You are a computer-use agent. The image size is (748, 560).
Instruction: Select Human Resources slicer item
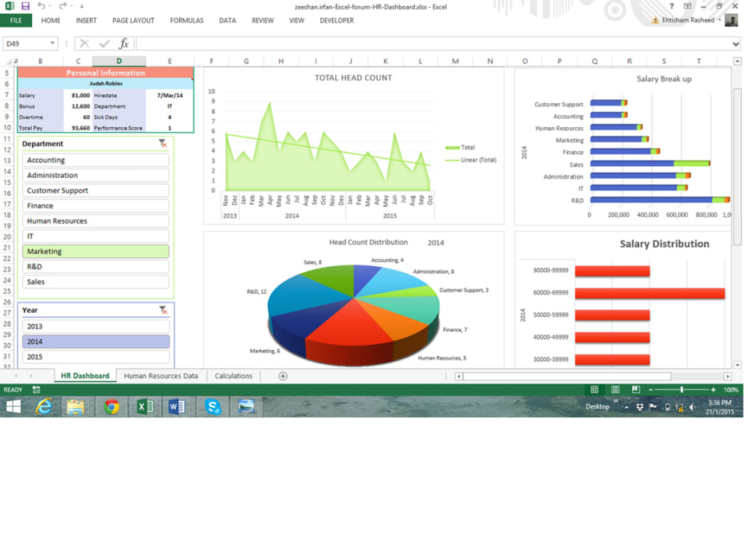[96, 221]
